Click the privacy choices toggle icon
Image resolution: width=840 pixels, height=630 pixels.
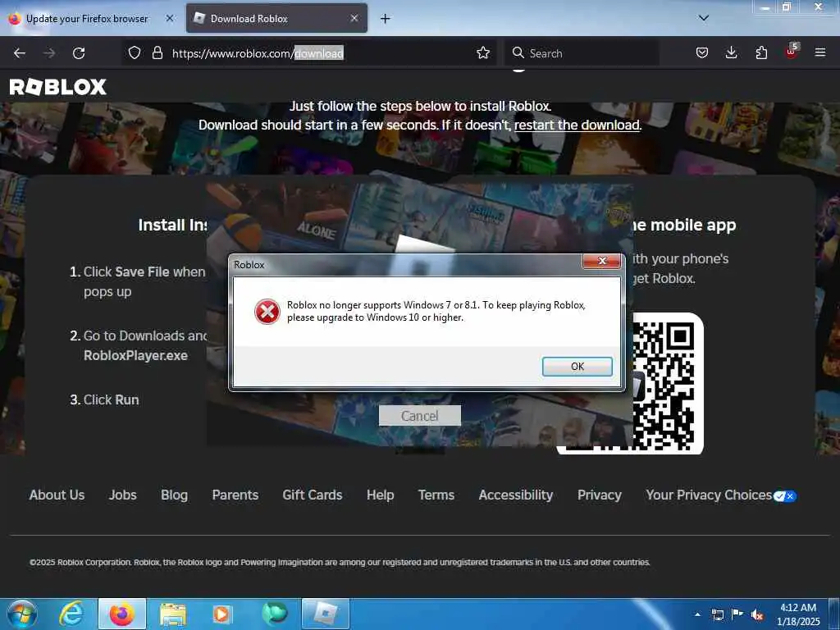coord(785,496)
